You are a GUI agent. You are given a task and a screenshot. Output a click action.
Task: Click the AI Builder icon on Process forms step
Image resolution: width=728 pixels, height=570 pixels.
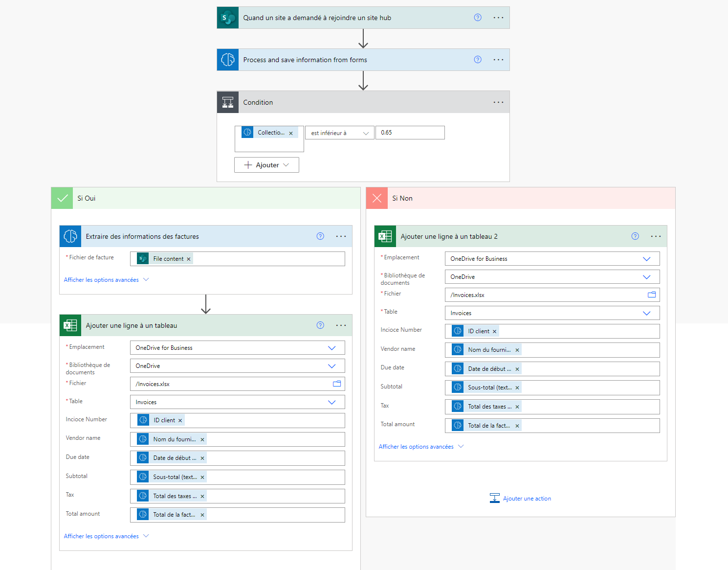(228, 60)
